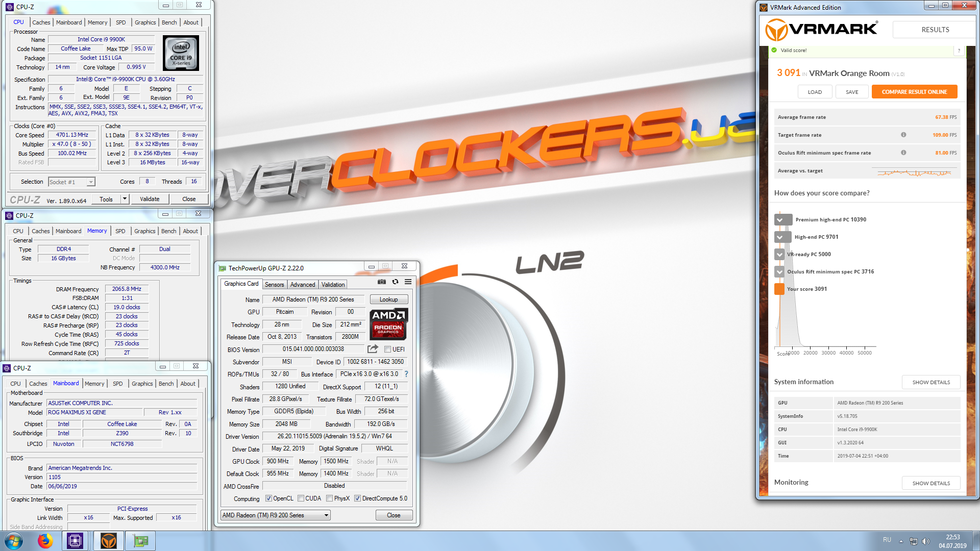980x551 pixels.
Task: Open the AMD Radeon R9 200 Series GPU selector
Action: (276, 515)
